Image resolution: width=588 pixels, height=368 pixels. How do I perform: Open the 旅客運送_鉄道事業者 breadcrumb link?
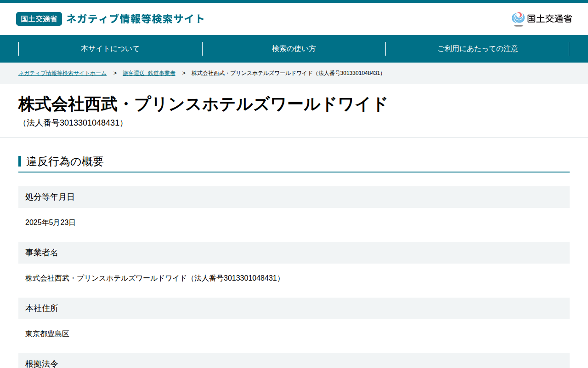pos(149,73)
